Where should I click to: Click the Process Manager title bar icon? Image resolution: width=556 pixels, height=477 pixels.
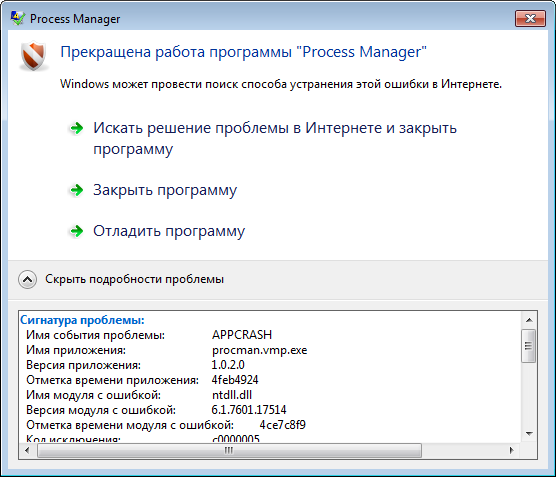tap(18, 18)
